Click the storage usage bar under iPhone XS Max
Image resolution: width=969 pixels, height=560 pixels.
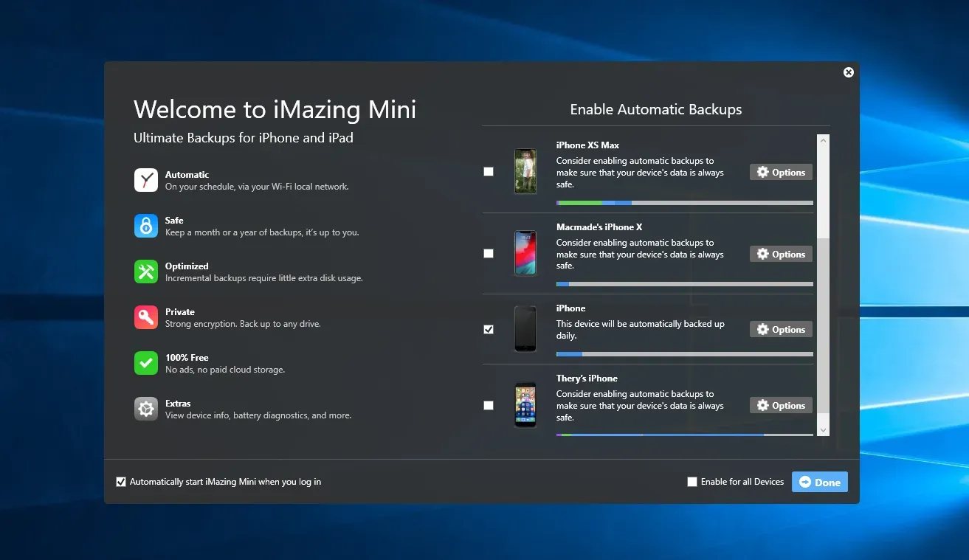684,202
